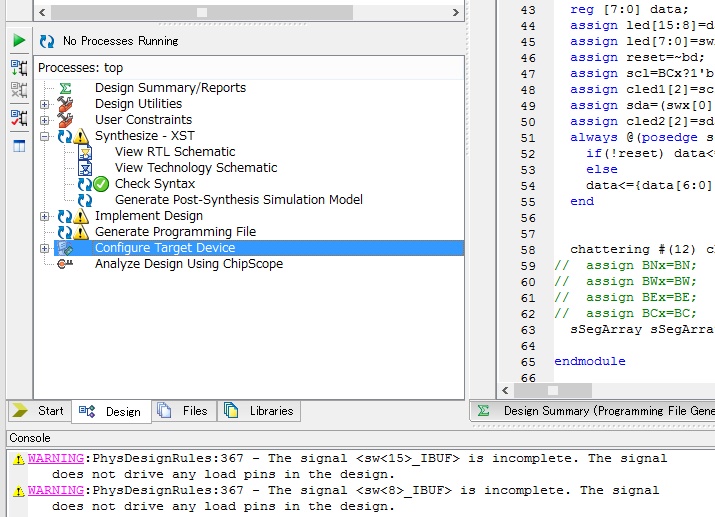Click the ChipScope icon beside Analyze Design
The image size is (715, 517).
(65, 264)
